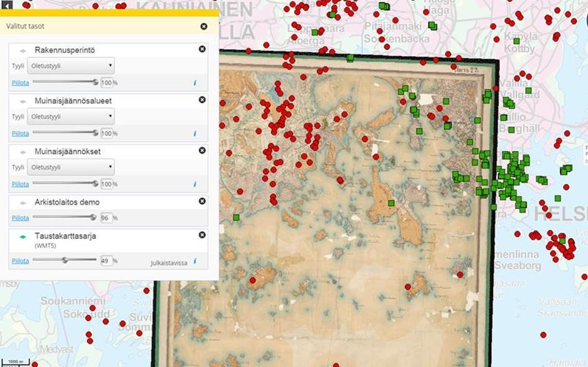Image resolution: width=588 pixels, height=367 pixels.
Task: Click the Rakennusperintö layer name
Action: pos(64,50)
